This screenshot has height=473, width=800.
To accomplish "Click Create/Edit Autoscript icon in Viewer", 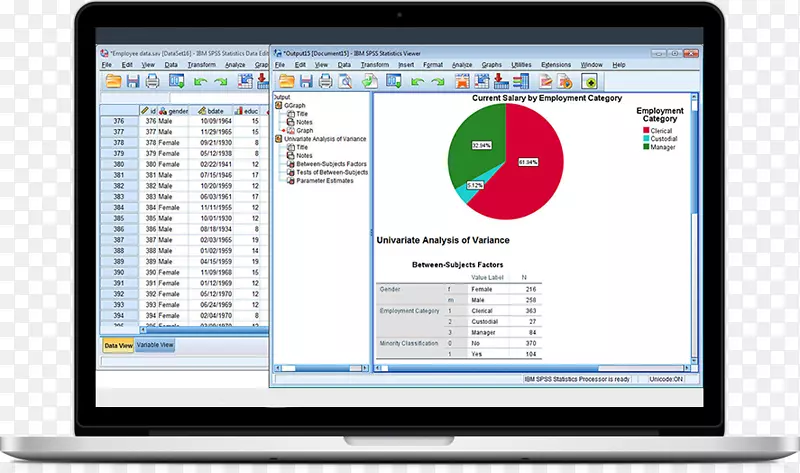I will pyautogui.click(x=545, y=81).
